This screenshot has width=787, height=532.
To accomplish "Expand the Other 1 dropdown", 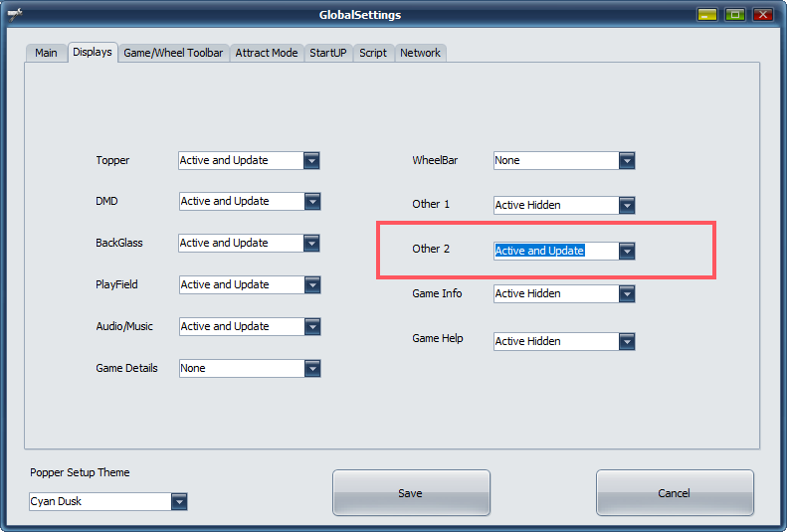I will pyautogui.click(x=626, y=206).
